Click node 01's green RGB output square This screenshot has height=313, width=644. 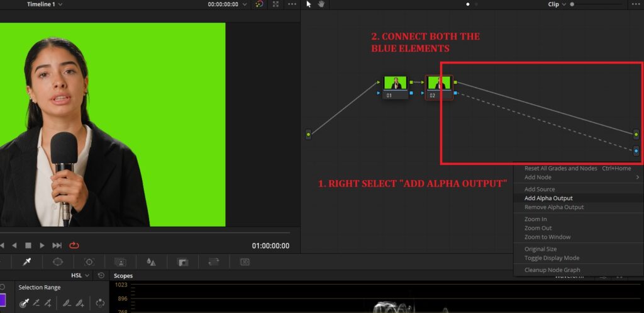tap(411, 83)
